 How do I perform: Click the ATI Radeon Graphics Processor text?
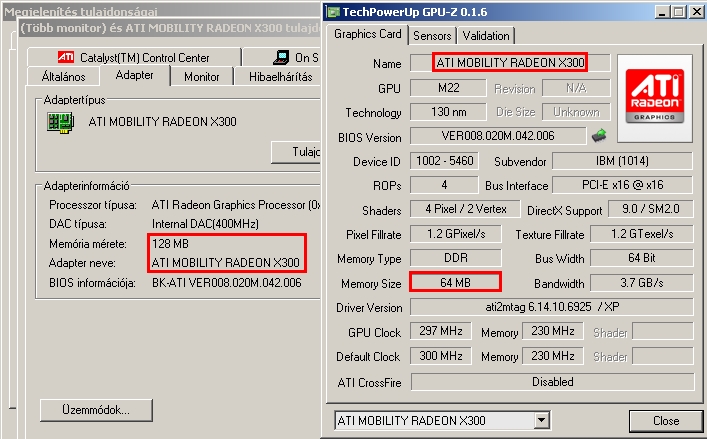[236, 205]
